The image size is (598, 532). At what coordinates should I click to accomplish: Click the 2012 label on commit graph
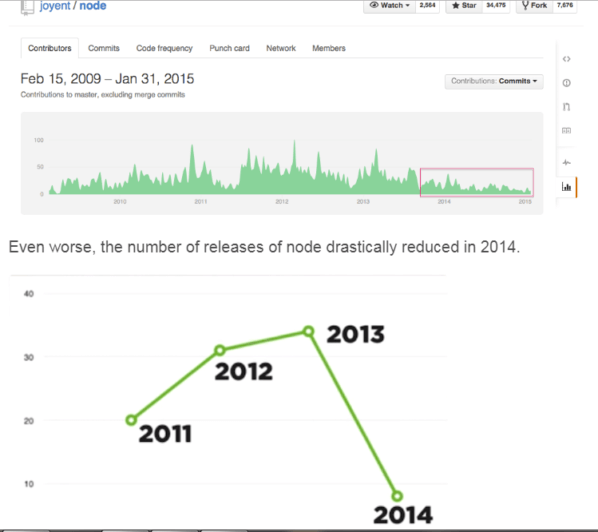282,201
